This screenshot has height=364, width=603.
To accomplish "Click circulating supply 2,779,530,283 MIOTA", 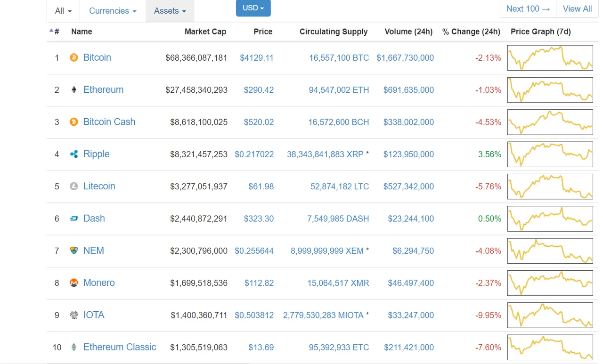I will click(x=323, y=315).
